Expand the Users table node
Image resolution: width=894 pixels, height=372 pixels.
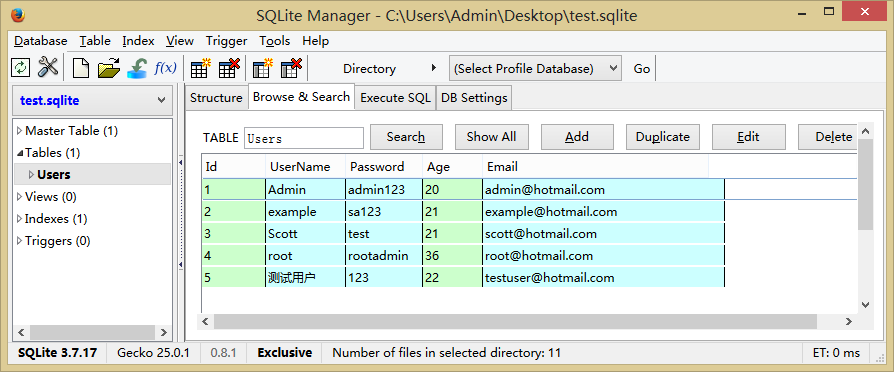31,175
